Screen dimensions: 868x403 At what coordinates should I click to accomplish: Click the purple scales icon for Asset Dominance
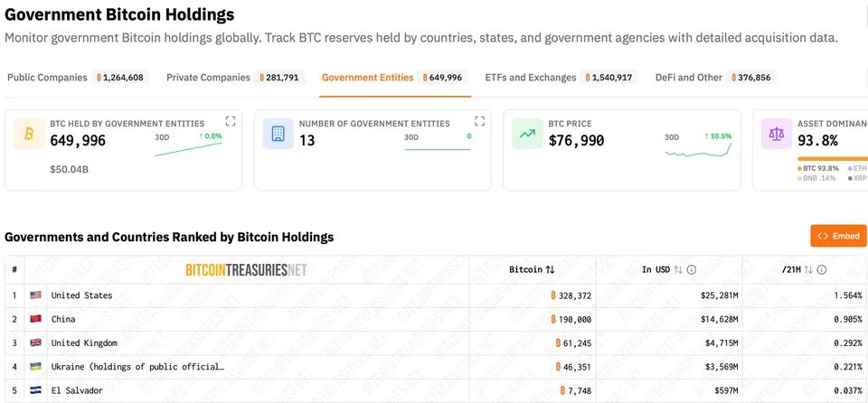[776, 134]
